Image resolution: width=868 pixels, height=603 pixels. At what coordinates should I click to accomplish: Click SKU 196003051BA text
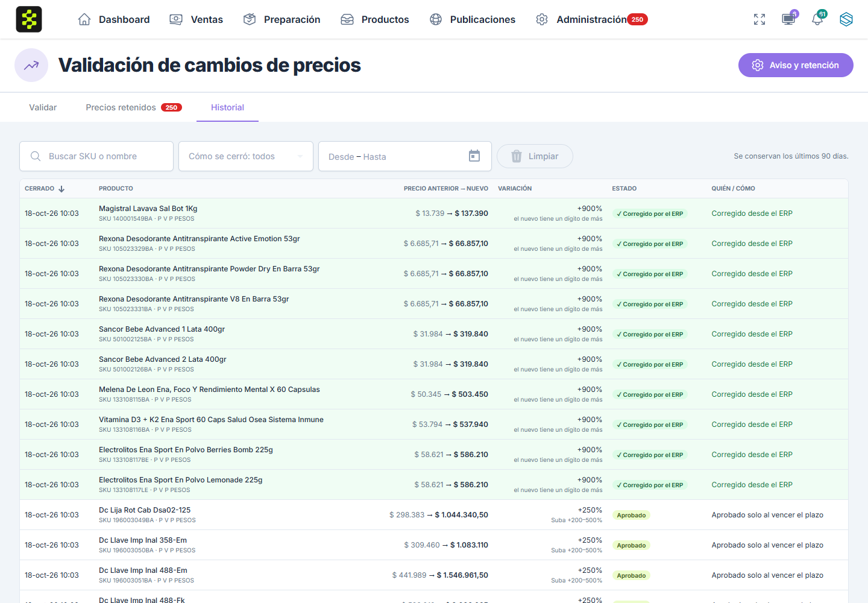point(126,581)
